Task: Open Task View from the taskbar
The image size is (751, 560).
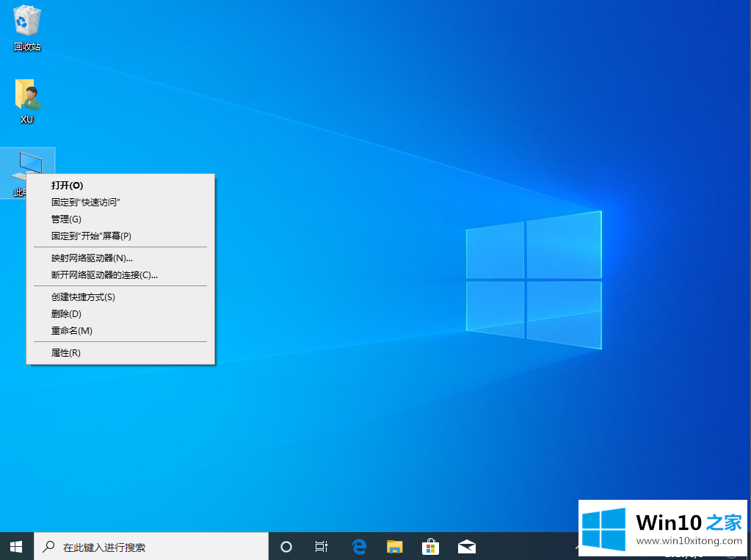Action: tap(321, 546)
